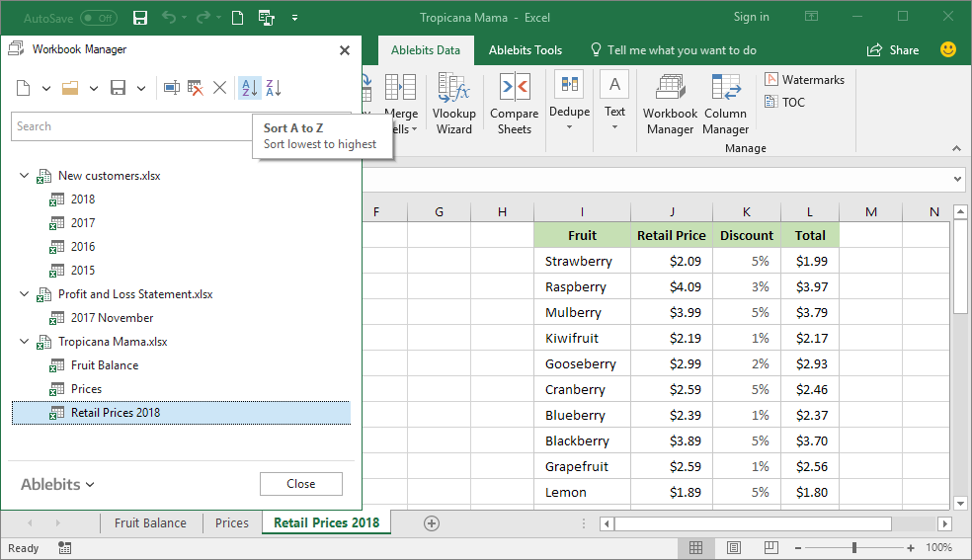The height and width of the screenshot is (560, 972).
Task: Expand the Open folder dropdown arrow
Action: coord(94,89)
